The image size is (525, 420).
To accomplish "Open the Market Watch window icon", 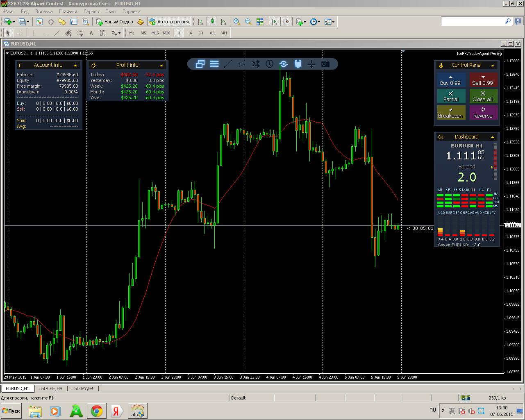I will (39, 22).
